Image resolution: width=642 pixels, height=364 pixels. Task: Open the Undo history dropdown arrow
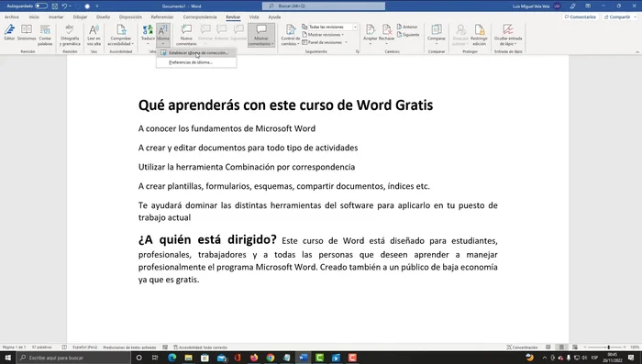71,6
